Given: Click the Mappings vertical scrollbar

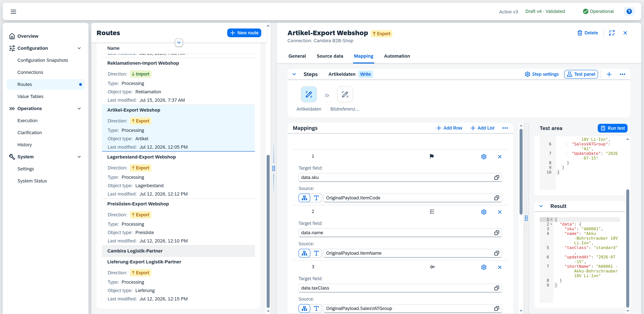Looking at the screenshot, I should 521,172.
